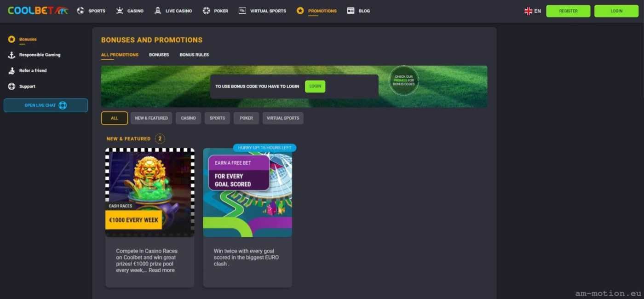Click the UK flag language icon

pos(528,11)
